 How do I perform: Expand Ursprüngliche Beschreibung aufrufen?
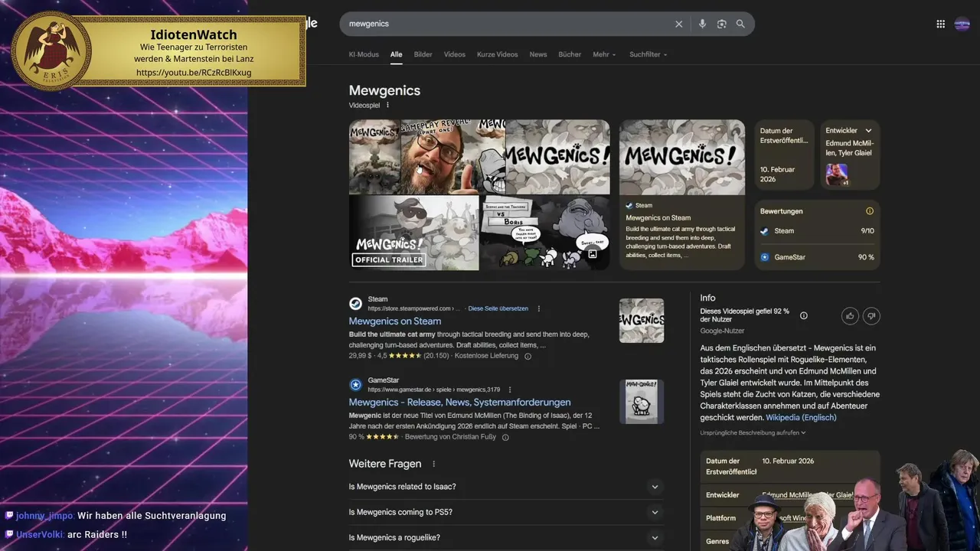(x=753, y=432)
